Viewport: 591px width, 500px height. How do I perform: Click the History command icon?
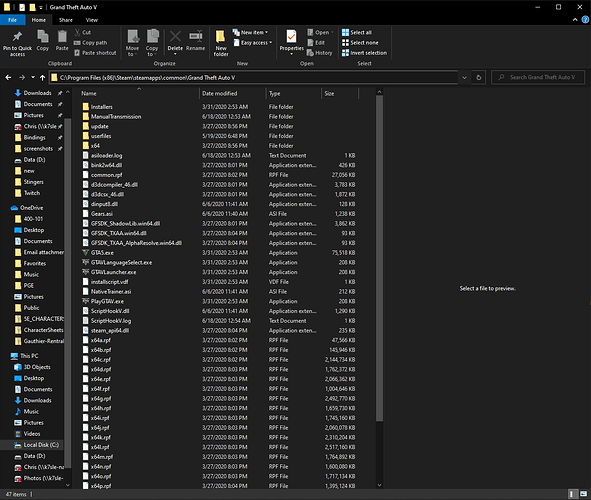pos(310,53)
